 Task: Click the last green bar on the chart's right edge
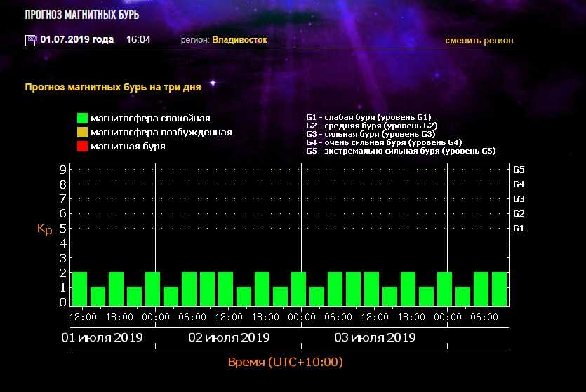click(499, 290)
